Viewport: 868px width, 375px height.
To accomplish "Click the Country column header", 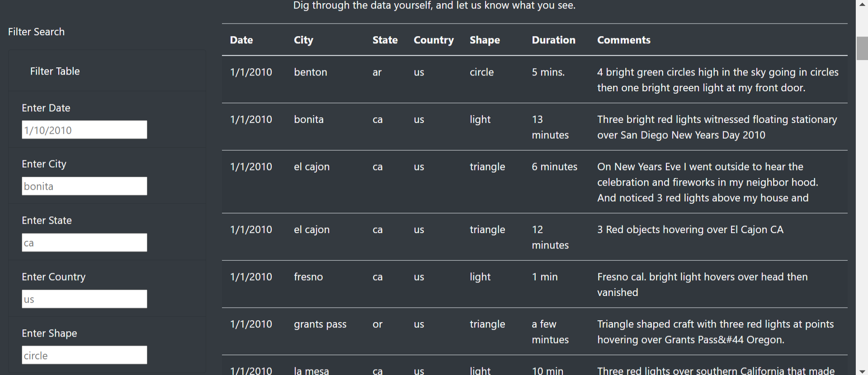I will 433,40.
